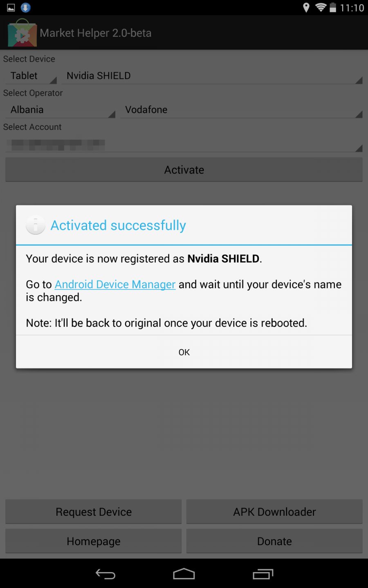Open the Android Device Manager link

click(115, 284)
